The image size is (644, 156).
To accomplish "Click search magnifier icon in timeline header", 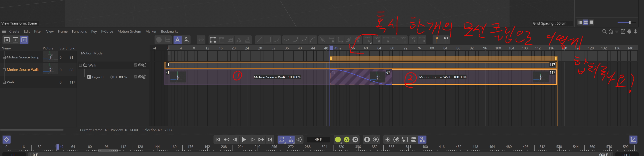I will coord(604,31).
